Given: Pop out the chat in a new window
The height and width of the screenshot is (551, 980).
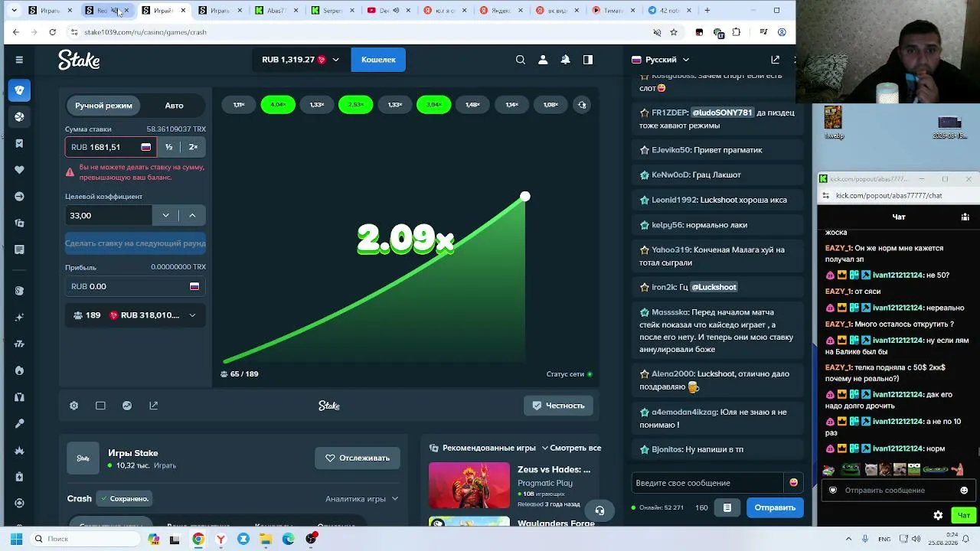Looking at the screenshot, I should [775, 60].
